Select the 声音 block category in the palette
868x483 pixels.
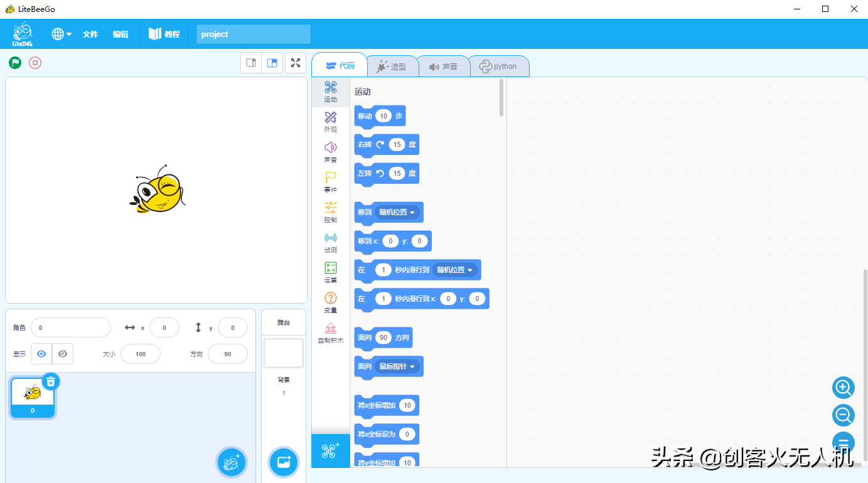[x=331, y=152]
